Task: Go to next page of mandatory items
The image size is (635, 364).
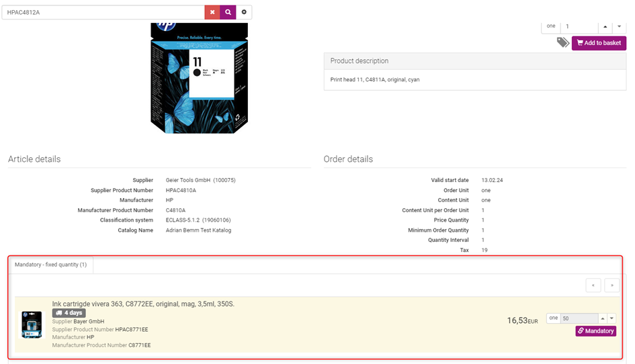Action: coord(611,285)
